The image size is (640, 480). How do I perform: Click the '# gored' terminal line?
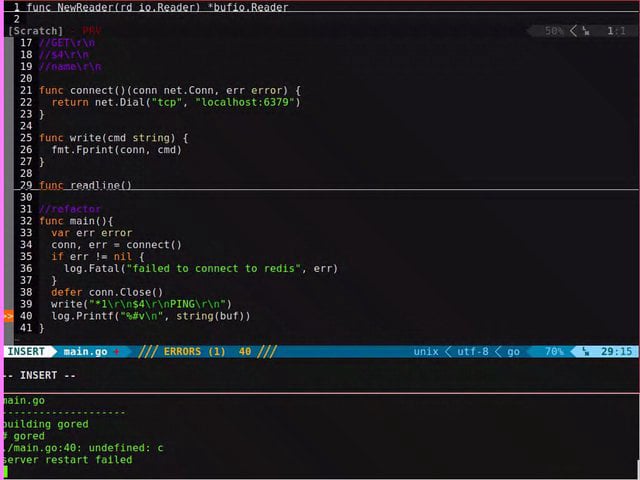coord(24,436)
